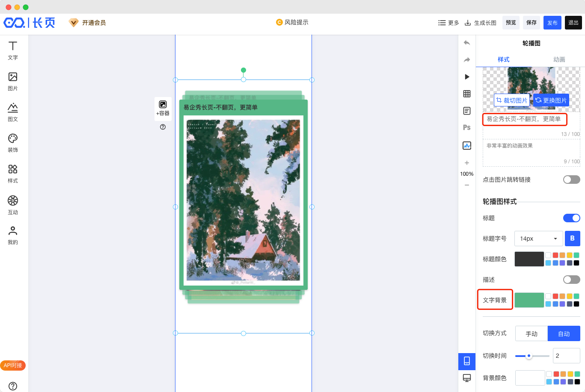The width and height of the screenshot is (585, 392).
Task: Open the 互动 interaction panel
Action: click(x=13, y=205)
